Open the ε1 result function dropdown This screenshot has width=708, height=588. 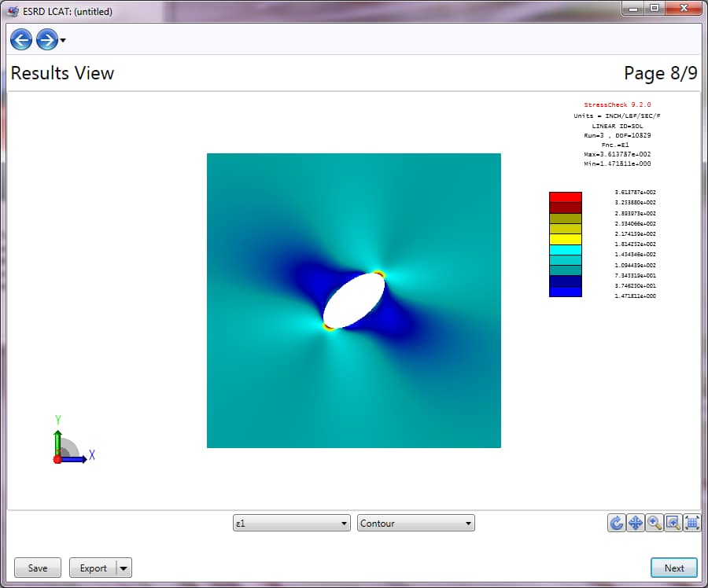[x=291, y=523]
